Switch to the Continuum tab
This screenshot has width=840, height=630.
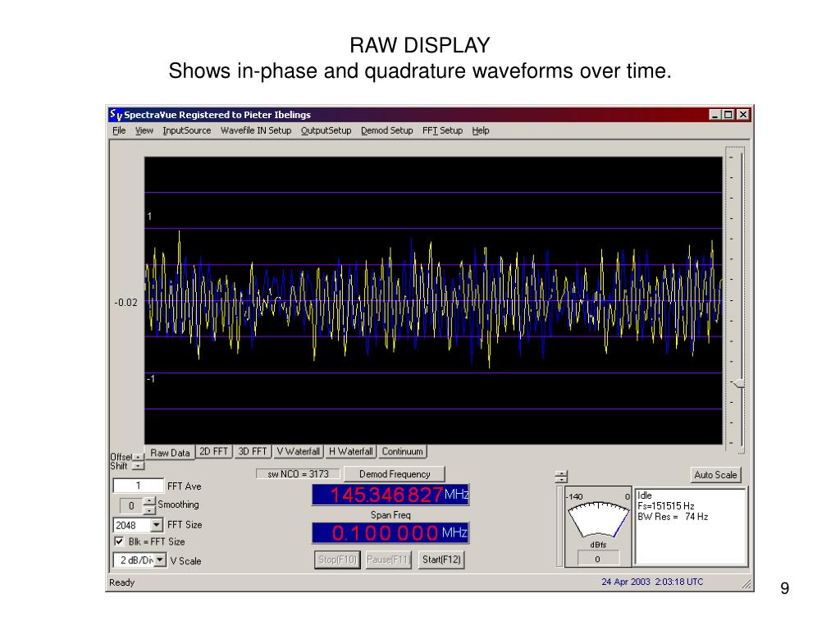tap(402, 451)
